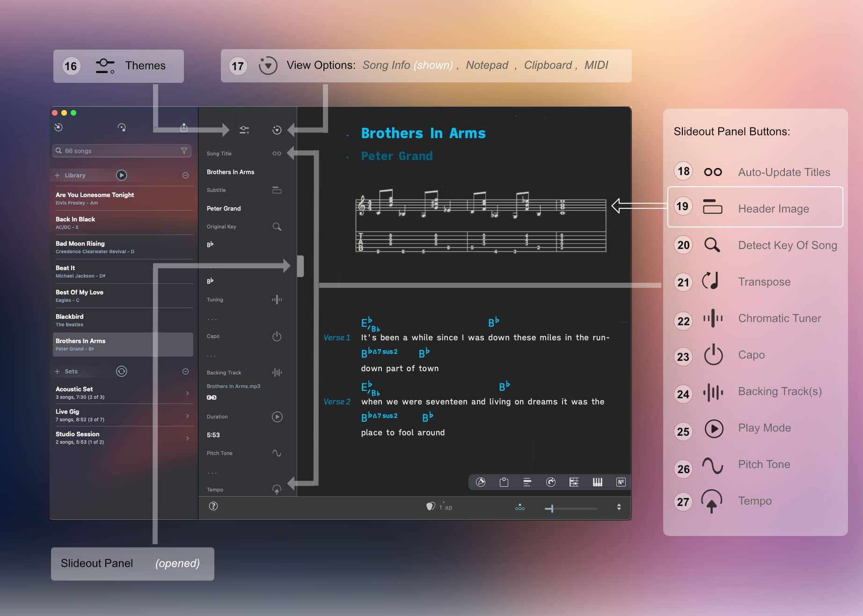Open the Acoustic Set row
The image size is (863, 616).
click(124, 393)
